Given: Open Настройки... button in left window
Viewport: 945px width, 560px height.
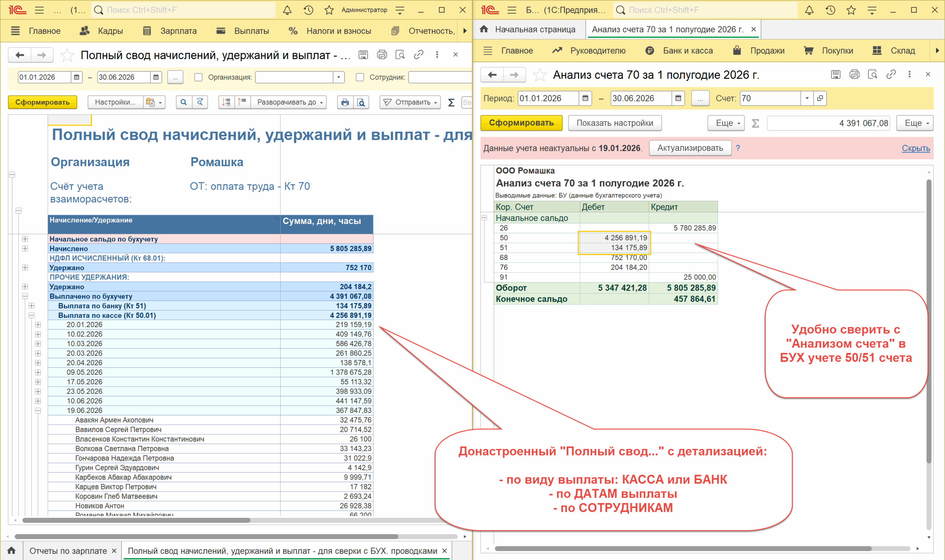Looking at the screenshot, I should (115, 102).
